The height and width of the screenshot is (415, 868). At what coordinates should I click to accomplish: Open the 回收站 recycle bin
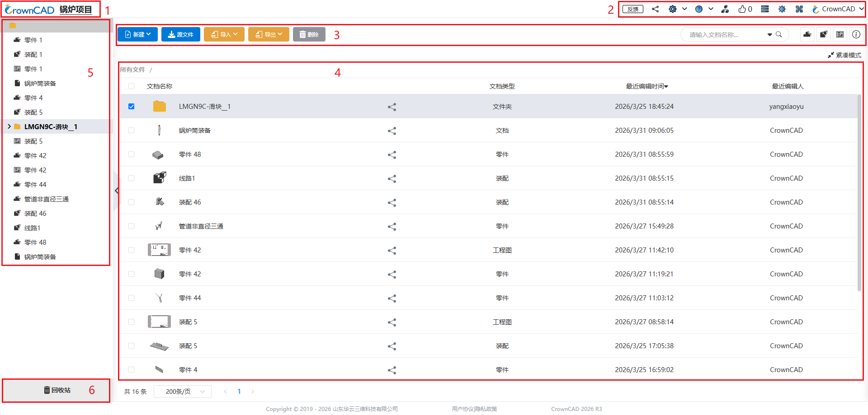57,390
